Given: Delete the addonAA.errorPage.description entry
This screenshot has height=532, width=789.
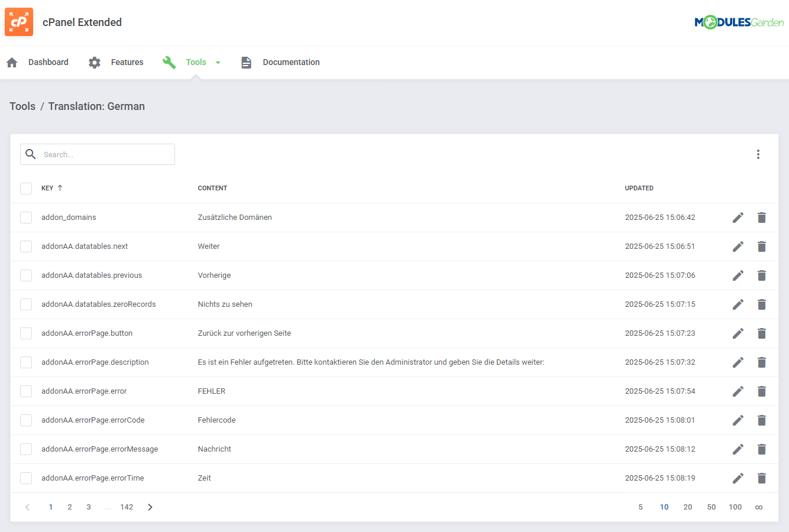Looking at the screenshot, I should coord(762,362).
